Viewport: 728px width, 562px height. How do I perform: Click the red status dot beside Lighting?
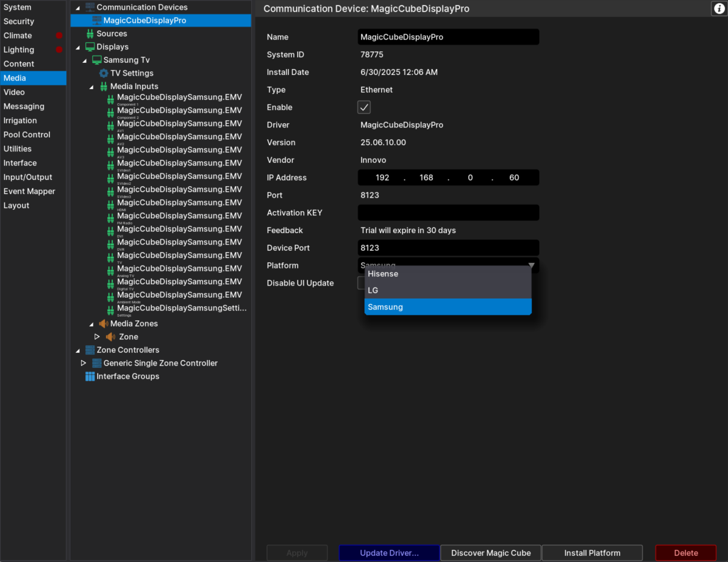tap(59, 50)
